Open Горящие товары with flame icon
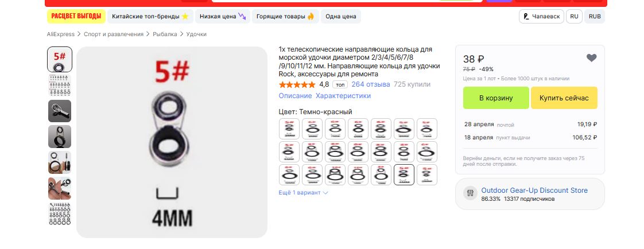The width and height of the screenshot is (644, 249). (285, 17)
